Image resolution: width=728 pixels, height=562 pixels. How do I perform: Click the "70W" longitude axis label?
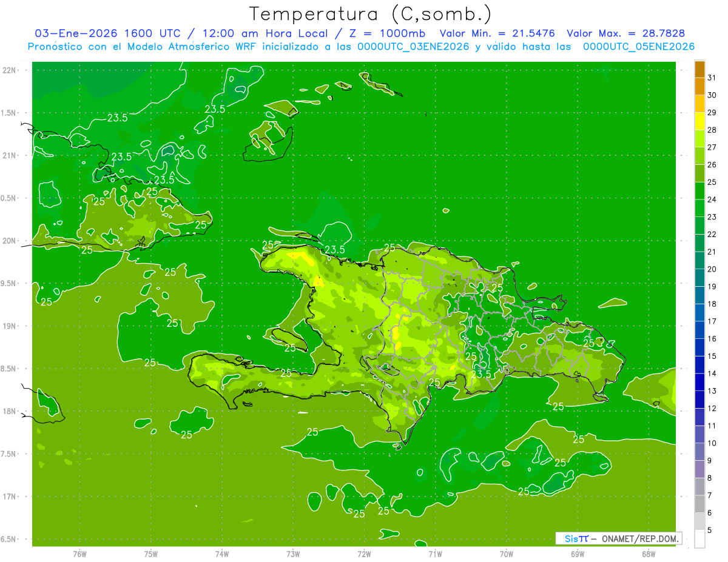(507, 554)
